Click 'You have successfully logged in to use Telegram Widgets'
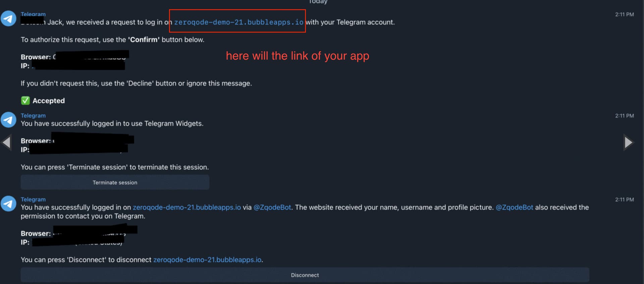This screenshot has width=644, height=284. tap(112, 123)
